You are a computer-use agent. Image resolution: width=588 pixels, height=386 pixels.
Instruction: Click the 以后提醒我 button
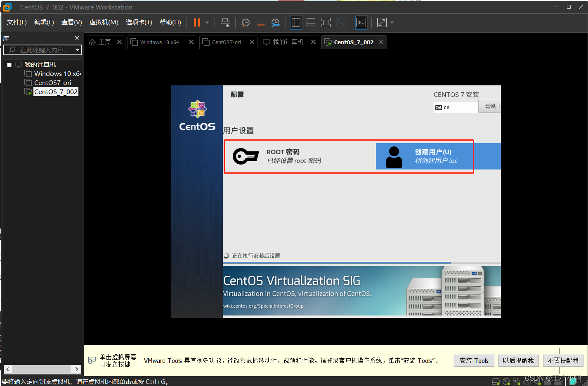click(518, 360)
